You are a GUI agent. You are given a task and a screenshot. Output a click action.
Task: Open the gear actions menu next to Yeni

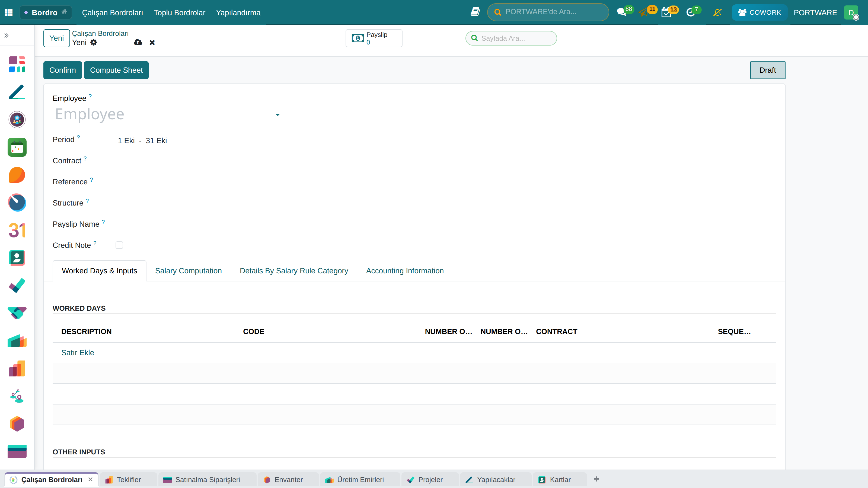(94, 43)
